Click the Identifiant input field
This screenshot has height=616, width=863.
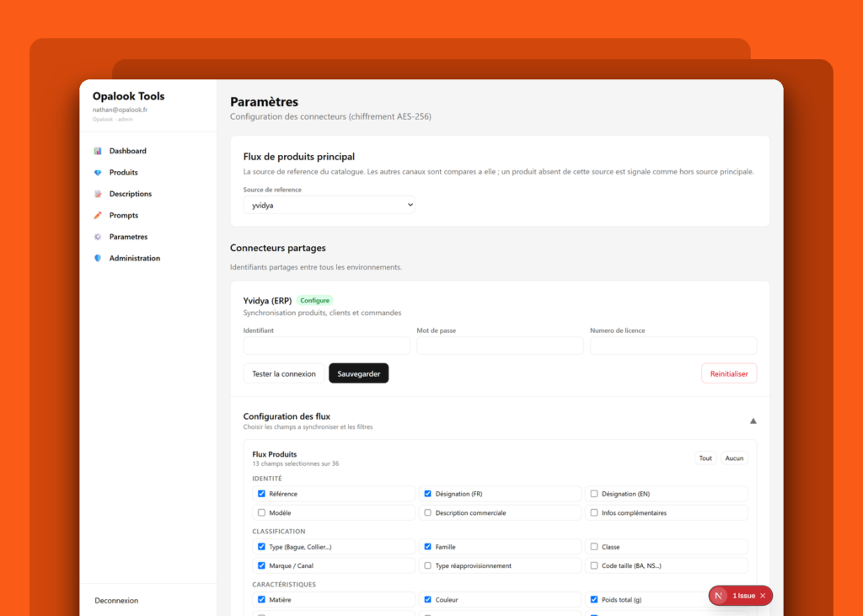(x=326, y=345)
